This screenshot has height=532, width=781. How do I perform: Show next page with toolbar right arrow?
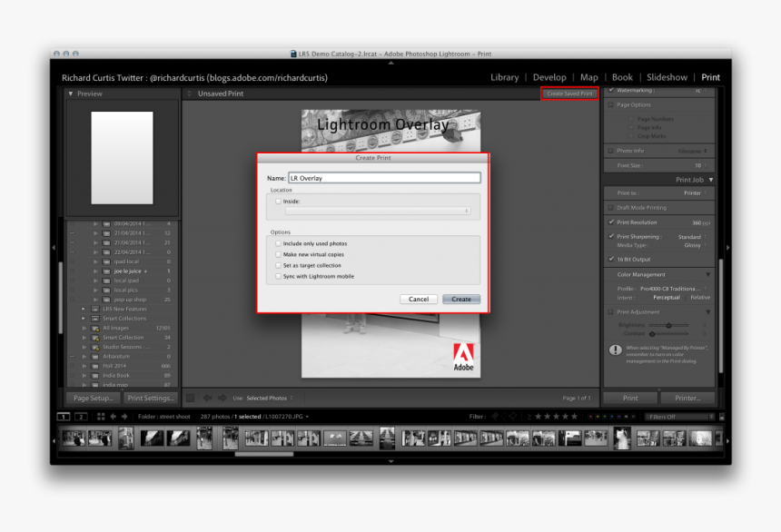tap(222, 398)
